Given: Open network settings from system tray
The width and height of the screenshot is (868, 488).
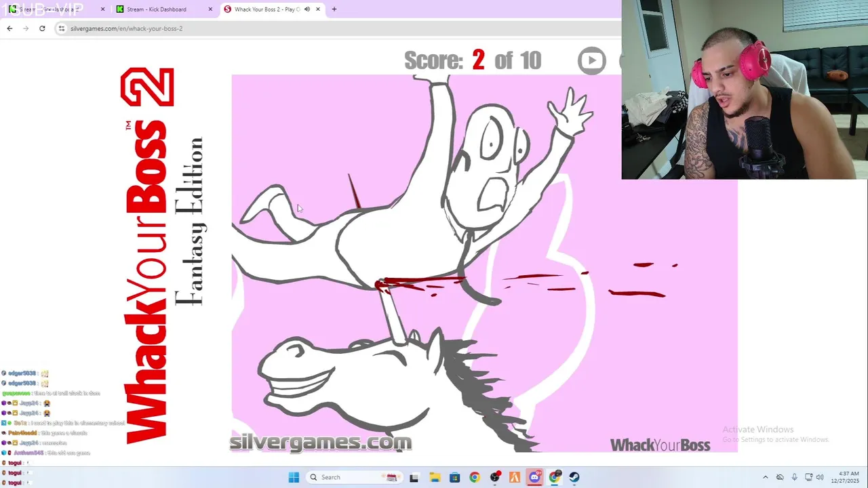Looking at the screenshot, I should pyautogui.click(x=808, y=477).
